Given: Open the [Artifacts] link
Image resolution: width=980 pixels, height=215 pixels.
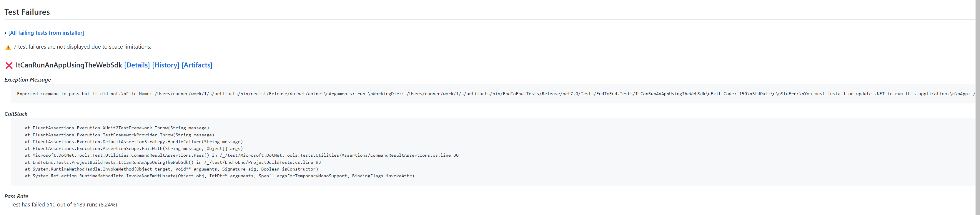Looking at the screenshot, I should coord(197,65).
